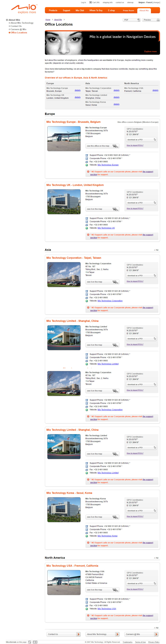Open the Mio Club menu
The image size is (166, 644).
click(80, 11)
